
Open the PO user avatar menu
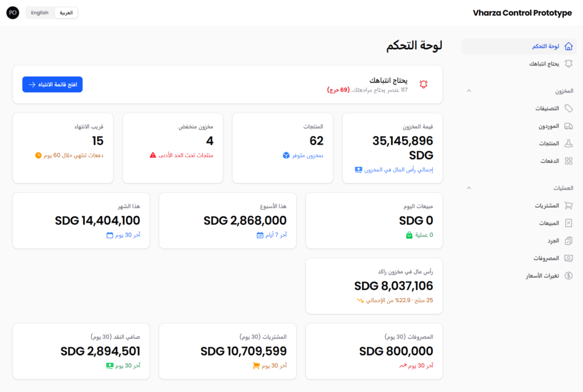(13, 13)
